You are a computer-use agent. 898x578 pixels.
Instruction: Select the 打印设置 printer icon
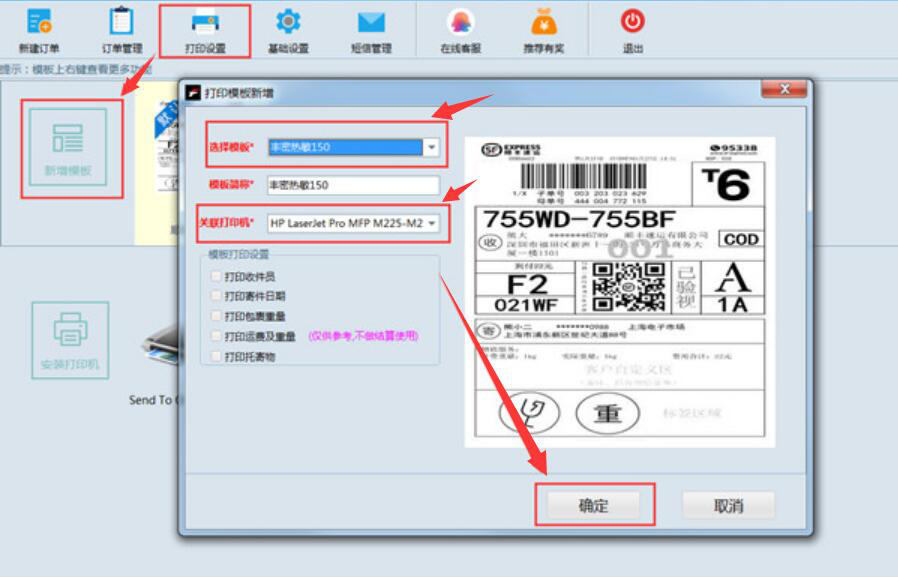[x=205, y=31]
